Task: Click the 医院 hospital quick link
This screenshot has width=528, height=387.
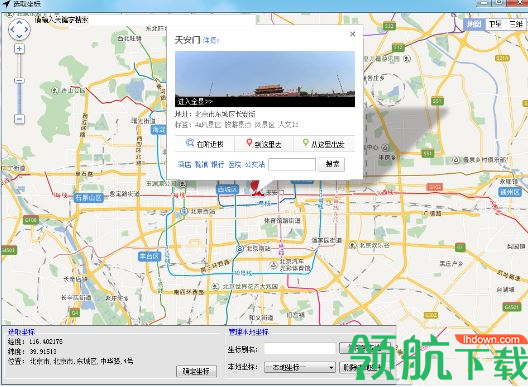Action: click(235, 164)
